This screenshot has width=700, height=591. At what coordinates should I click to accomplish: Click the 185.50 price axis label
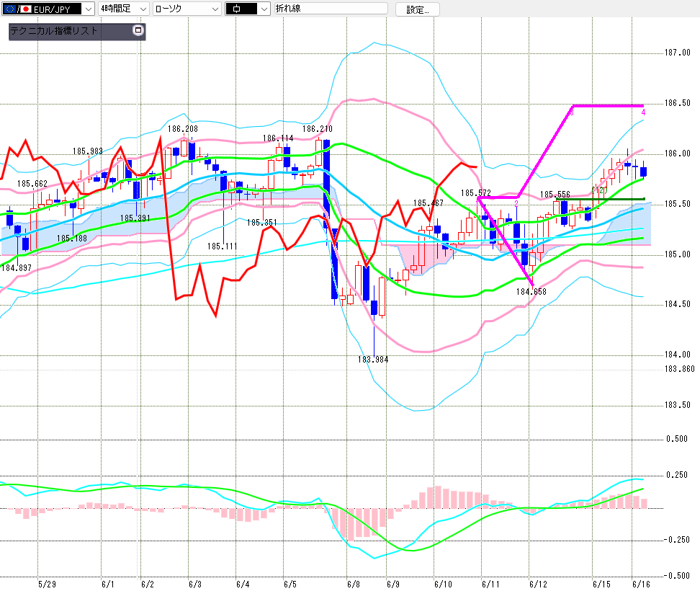(x=678, y=204)
